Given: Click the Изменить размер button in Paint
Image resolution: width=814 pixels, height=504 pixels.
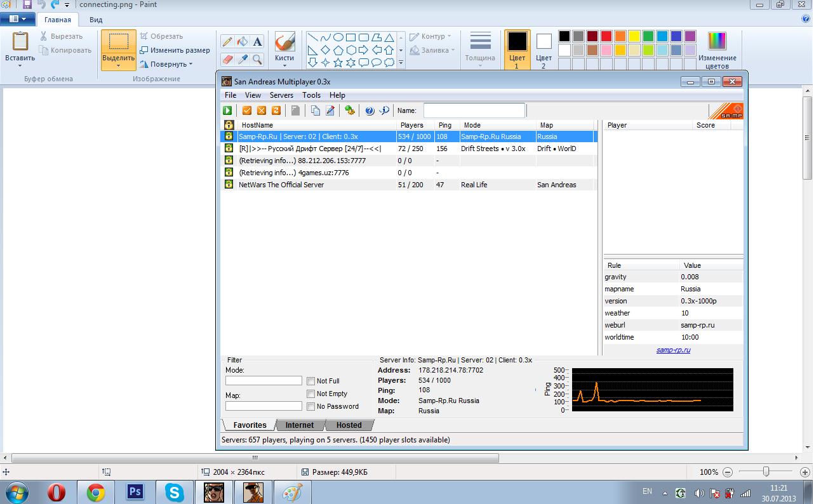Looking at the screenshot, I should point(175,50).
